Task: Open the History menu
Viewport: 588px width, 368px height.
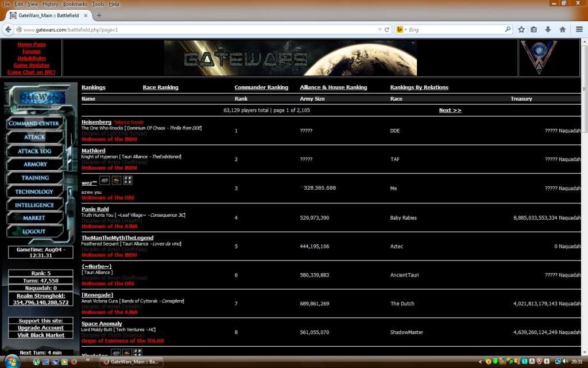Action: coord(51,4)
